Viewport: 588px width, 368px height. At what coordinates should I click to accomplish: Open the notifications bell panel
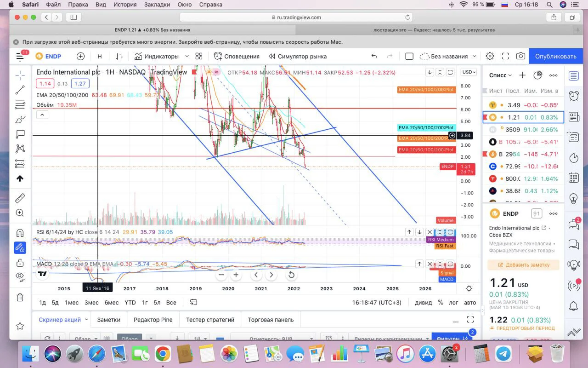point(573,306)
